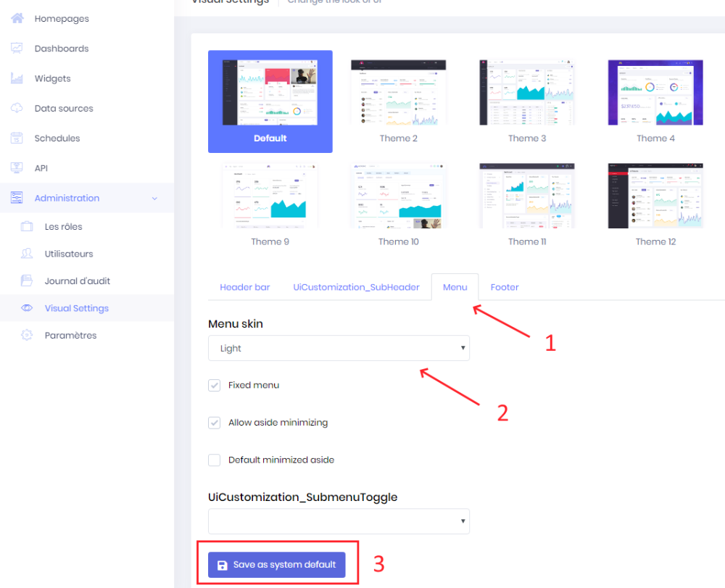The image size is (725, 588).
Task: Open Homepages in the sidebar
Action: coord(62,19)
